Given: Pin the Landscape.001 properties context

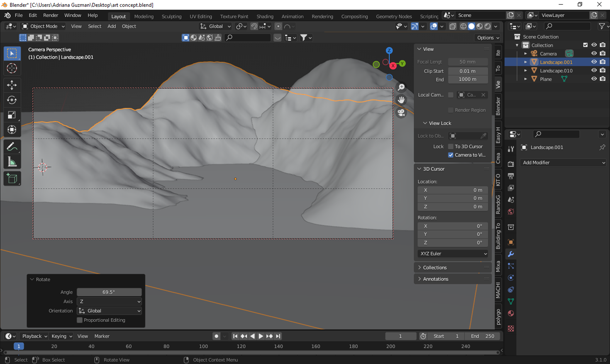Looking at the screenshot, I should 602,147.
